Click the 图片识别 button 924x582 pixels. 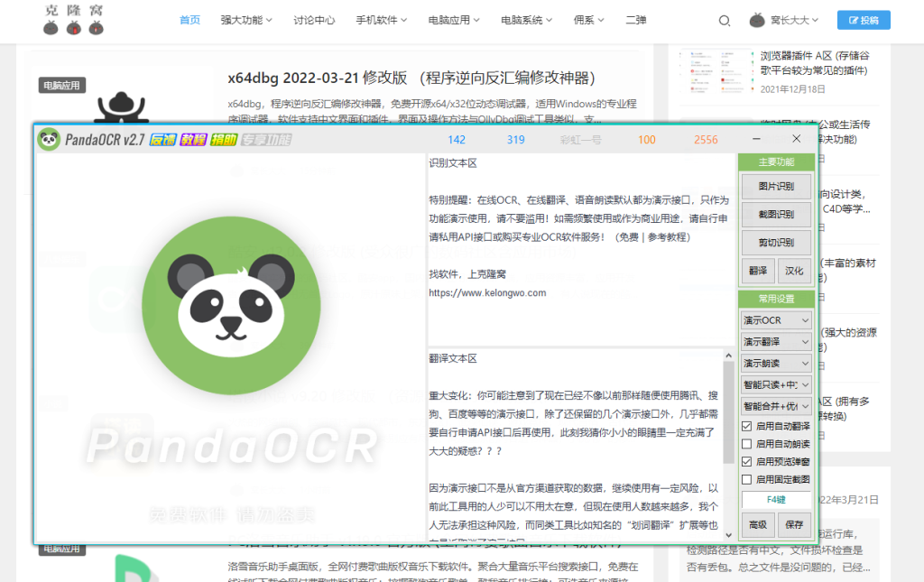(776, 186)
